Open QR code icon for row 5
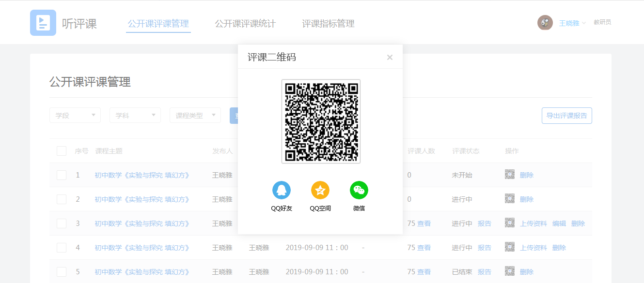This screenshot has width=644, height=283. click(509, 271)
